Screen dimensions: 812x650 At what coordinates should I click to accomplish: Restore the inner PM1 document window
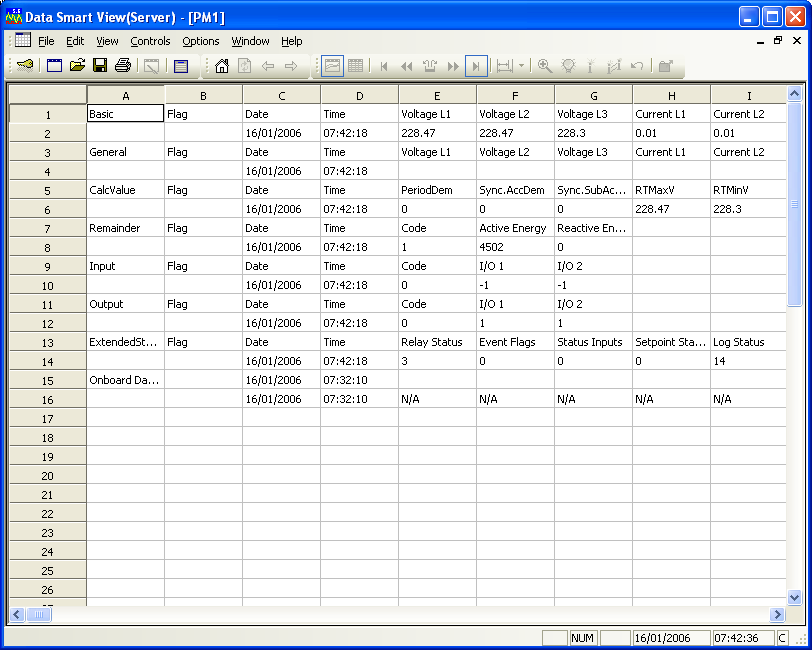point(778,40)
